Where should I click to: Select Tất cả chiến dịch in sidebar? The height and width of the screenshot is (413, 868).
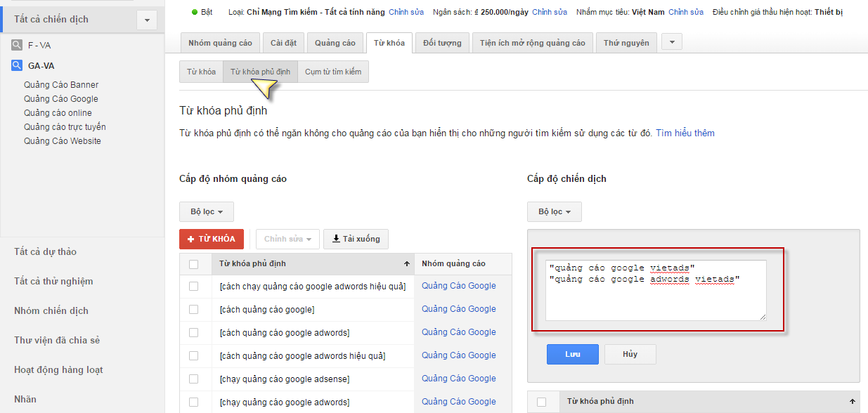(x=51, y=19)
